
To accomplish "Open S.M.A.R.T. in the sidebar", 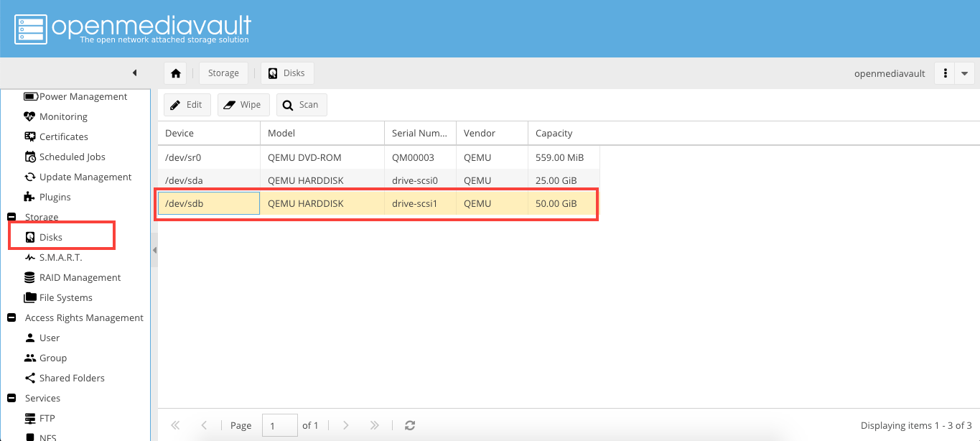I will pyautogui.click(x=60, y=257).
